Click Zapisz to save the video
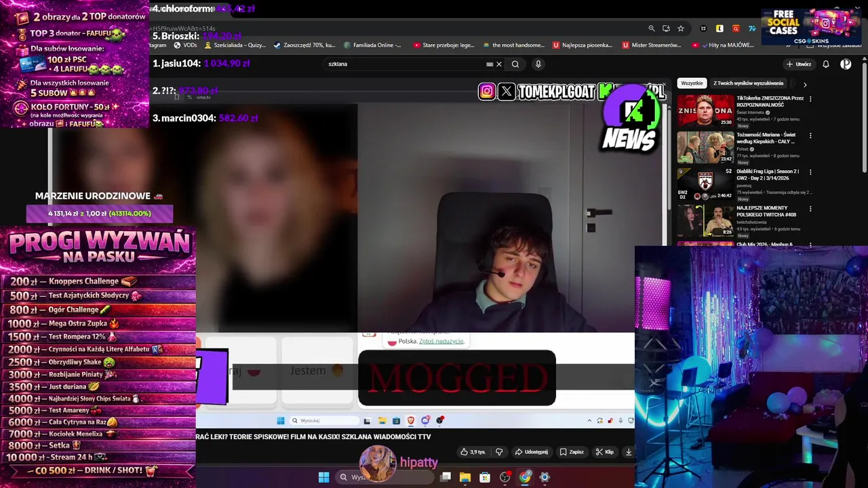Viewport: 868px width, 488px height. coord(572,452)
